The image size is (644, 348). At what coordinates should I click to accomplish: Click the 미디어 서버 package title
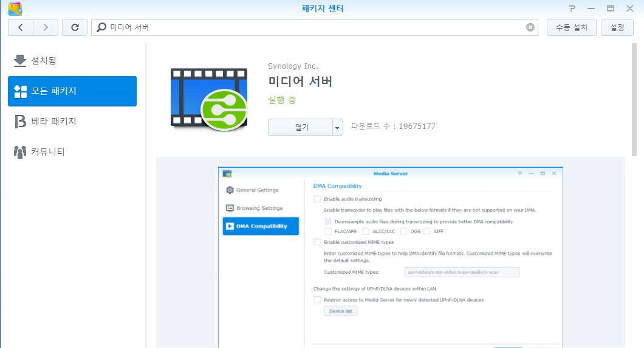[x=300, y=81]
